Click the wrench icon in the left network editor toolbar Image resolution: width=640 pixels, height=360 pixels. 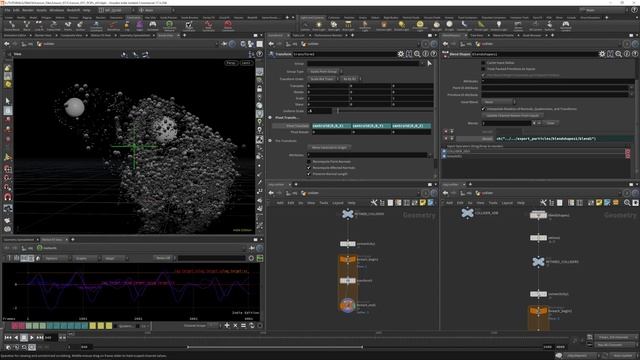(373, 203)
